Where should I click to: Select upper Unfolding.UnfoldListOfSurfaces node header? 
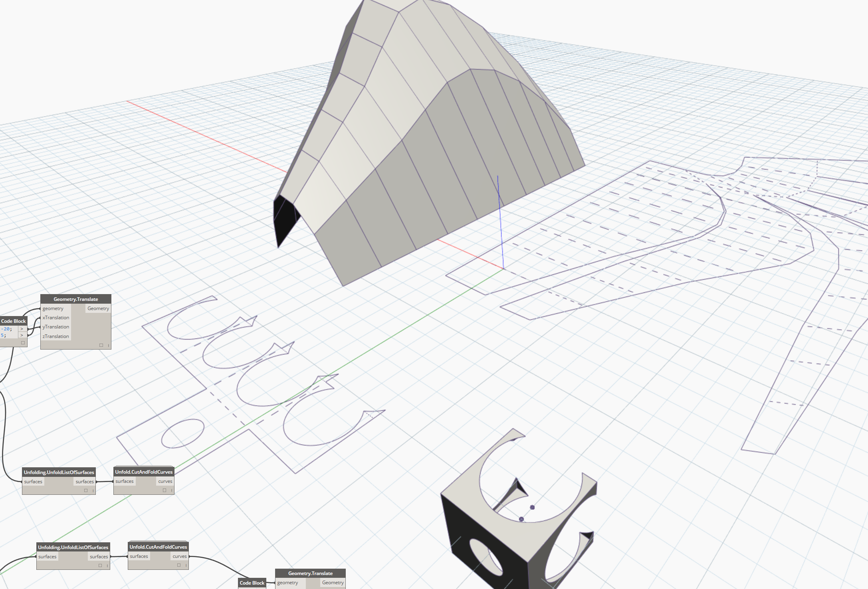pyautogui.click(x=59, y=472)
